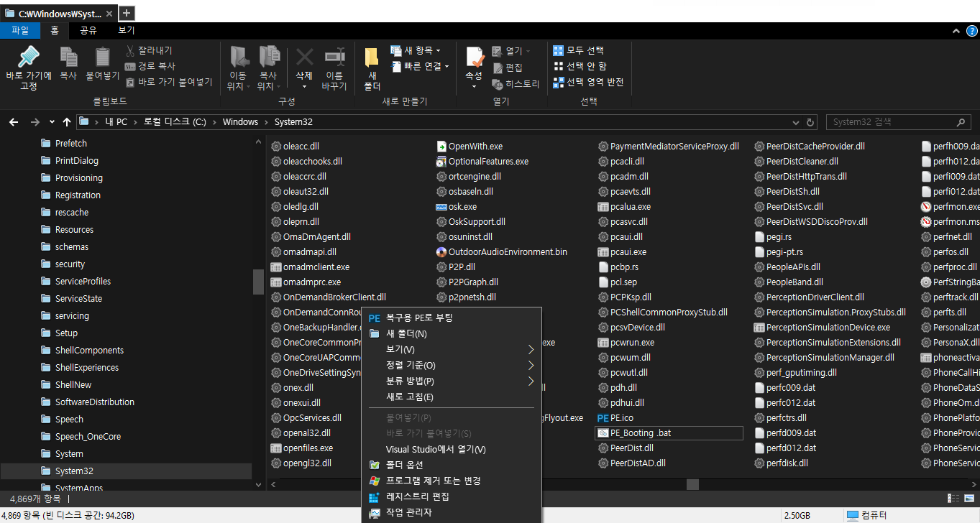The height and width of the screenshot is (523, 980).
Task: Open 작업 관리자 from context menu
Action: pyautogui.click(x=451, y=512)
